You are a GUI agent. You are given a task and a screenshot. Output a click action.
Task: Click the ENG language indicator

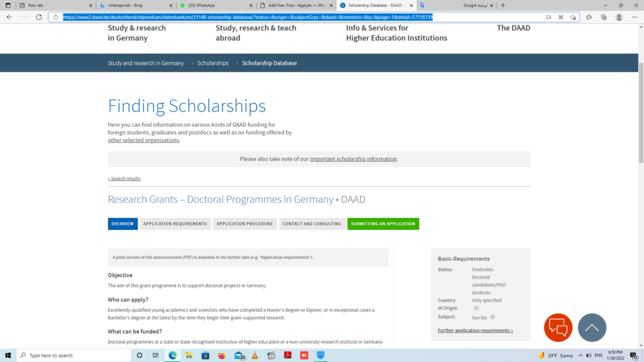[599, 356]
